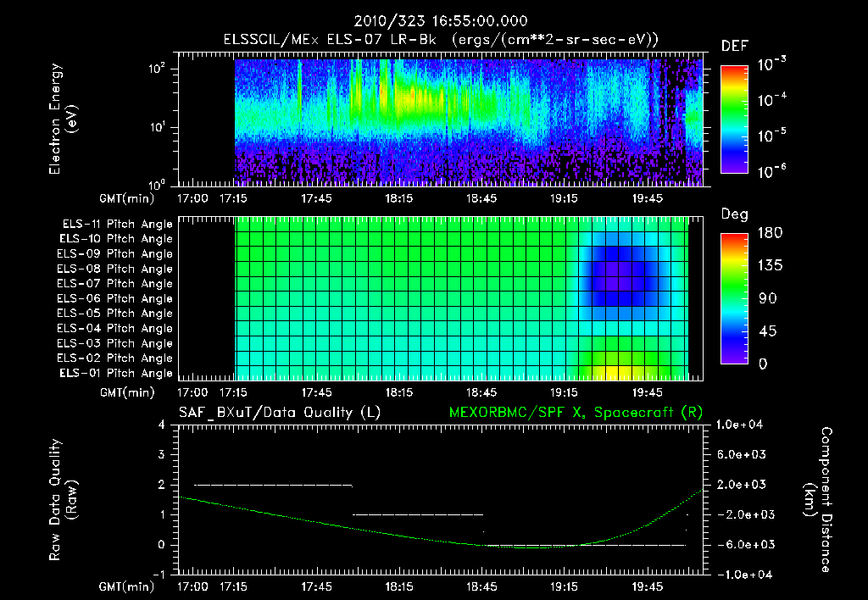Viewport: 868px width, 600px height.
Task: Click the Component Distance (km) axis label
Action: click(x=818, y=500)
